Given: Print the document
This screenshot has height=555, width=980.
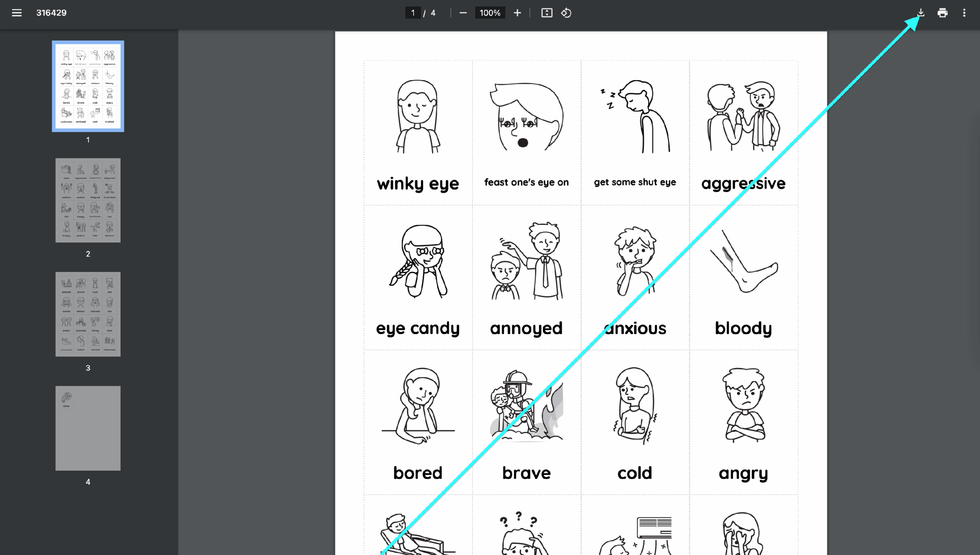Looking at the screenshot, I should pos(942,13).
